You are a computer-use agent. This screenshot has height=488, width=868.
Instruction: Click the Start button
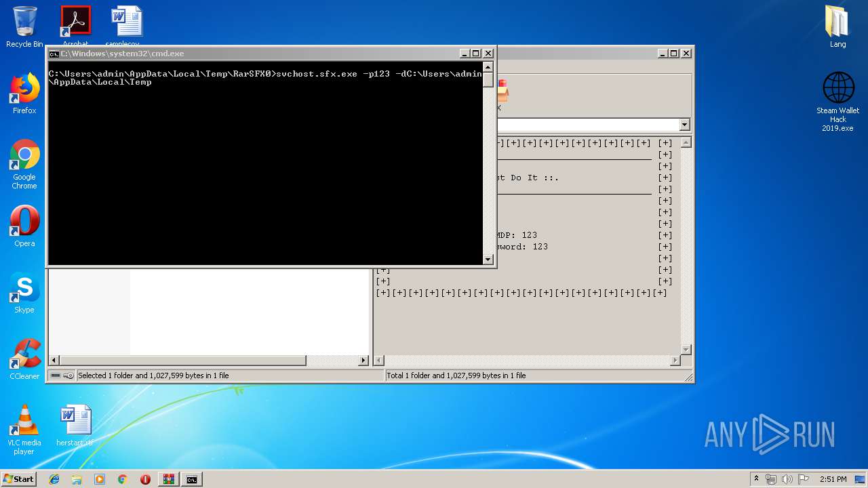pyautogui.click(x=19, y=479)
